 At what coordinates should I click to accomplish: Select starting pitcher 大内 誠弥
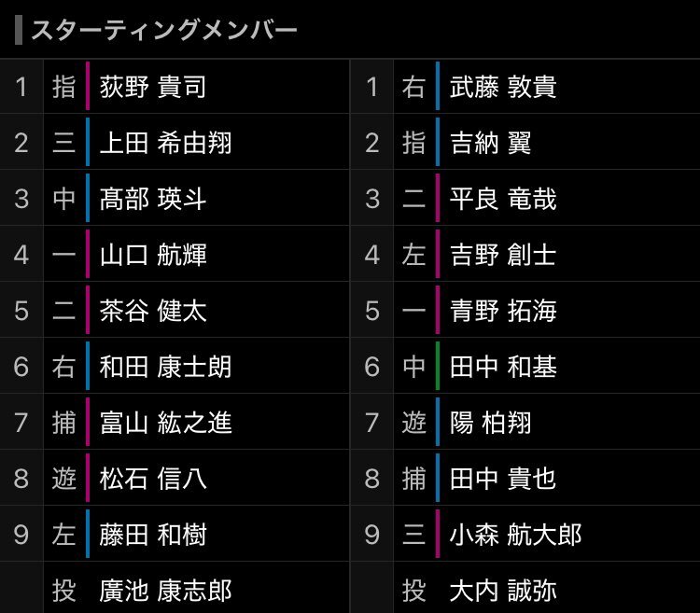click(503, 591)
